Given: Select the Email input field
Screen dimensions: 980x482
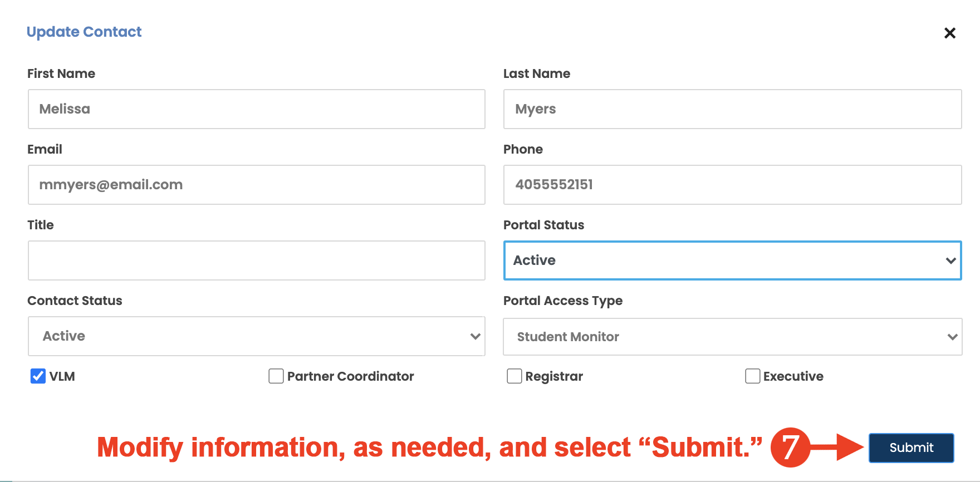Looking at the screenshot, I should [256, 185].
